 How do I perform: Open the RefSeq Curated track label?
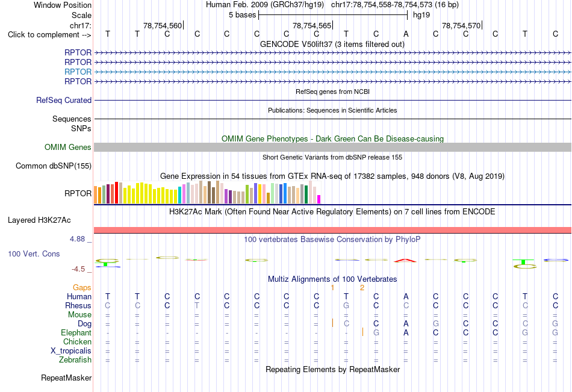(x=63, y=100)
